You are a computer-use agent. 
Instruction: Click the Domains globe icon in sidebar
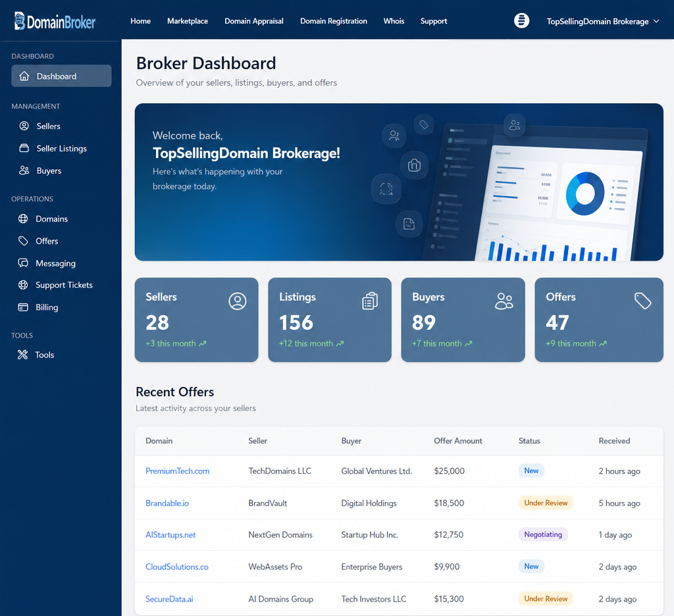pyautogui.click(x=23, y=218)
